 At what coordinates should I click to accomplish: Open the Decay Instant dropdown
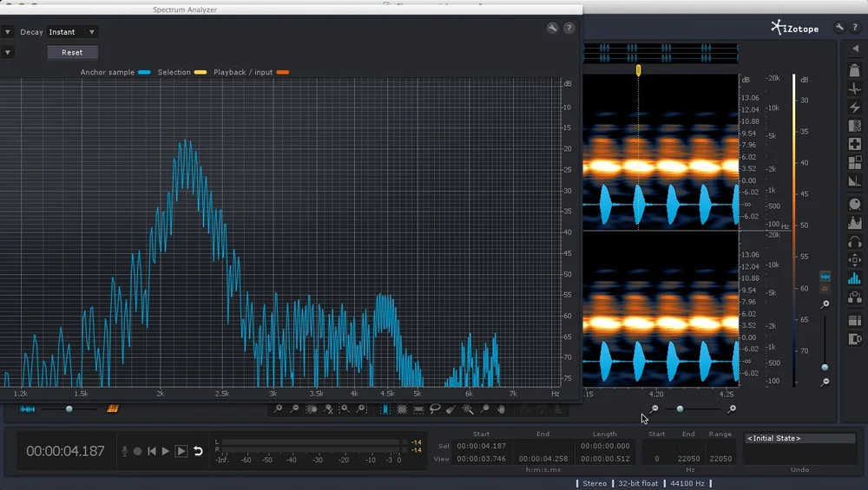click(x=72, y=32)
